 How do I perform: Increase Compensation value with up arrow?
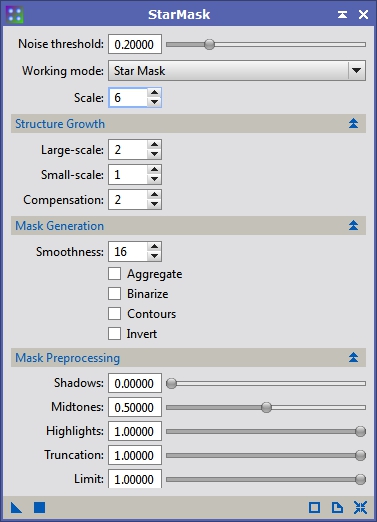[x=154, y=195]
